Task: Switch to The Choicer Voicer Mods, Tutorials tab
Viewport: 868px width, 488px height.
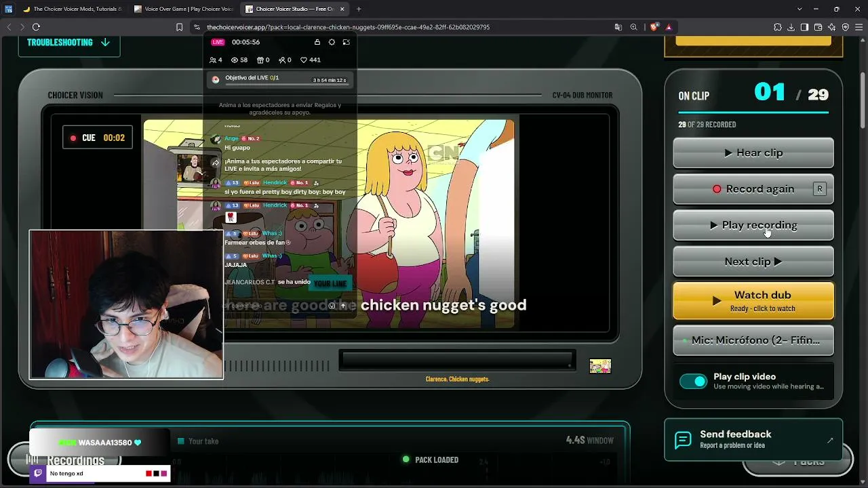Action: 72,9
